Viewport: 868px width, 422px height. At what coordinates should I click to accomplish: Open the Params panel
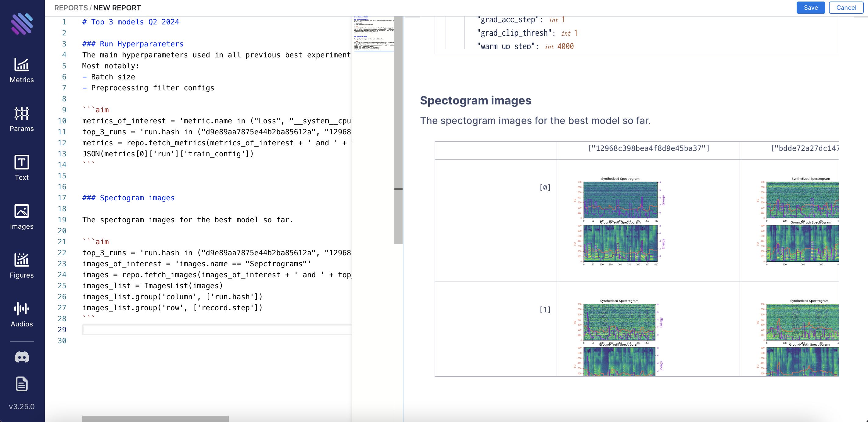(x=22, y=119)
